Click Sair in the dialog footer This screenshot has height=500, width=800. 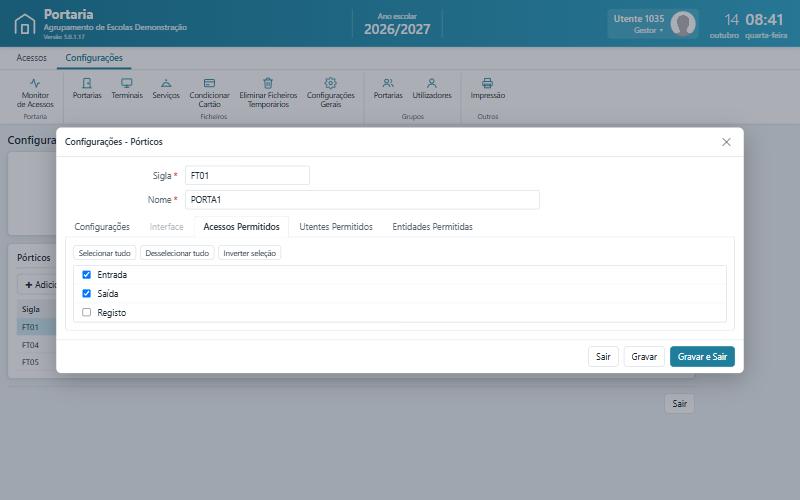pos(603,357)
